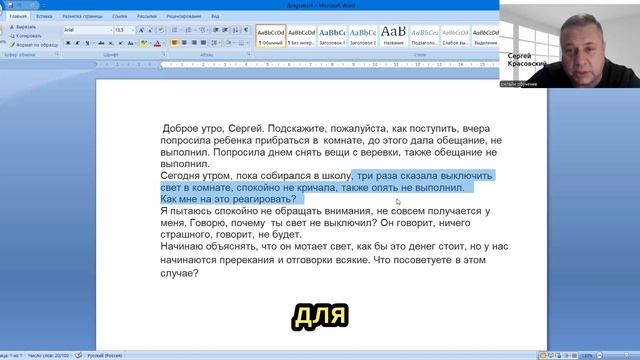Image resolution: width=640 pixels, height=360 pixels.
Task: Activate Format Painter (Формат по образцу)
Action: (34, 45)
